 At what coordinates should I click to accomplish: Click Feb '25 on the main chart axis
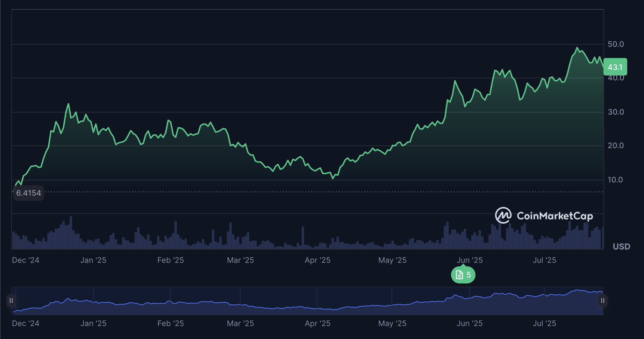tap(170, 260)
